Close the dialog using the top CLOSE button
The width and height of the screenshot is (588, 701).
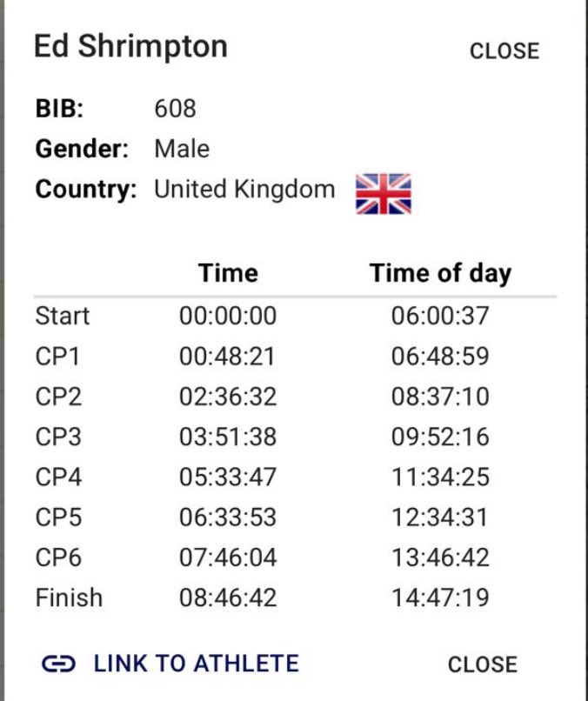pos(504,51)
